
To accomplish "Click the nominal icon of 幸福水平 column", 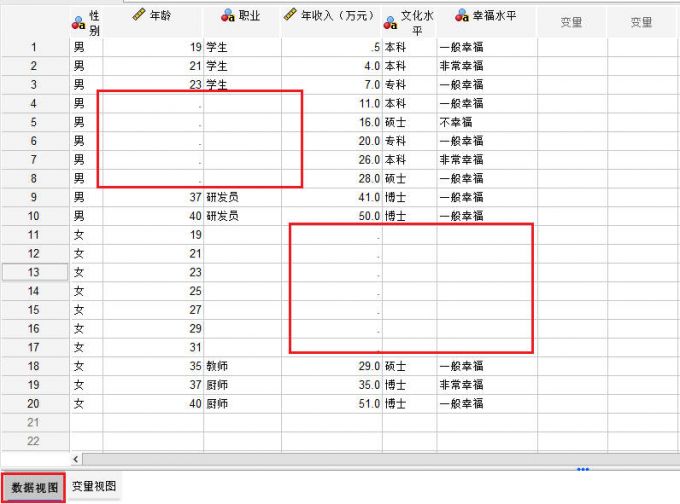I will 462,16.
